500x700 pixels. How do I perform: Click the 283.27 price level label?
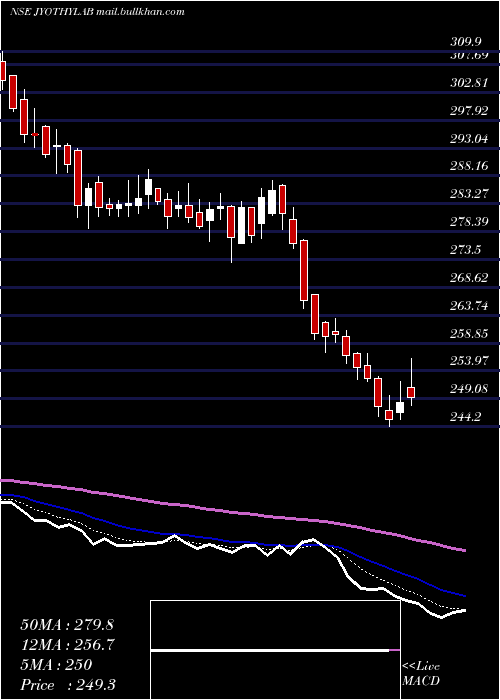tap(469, 194)
